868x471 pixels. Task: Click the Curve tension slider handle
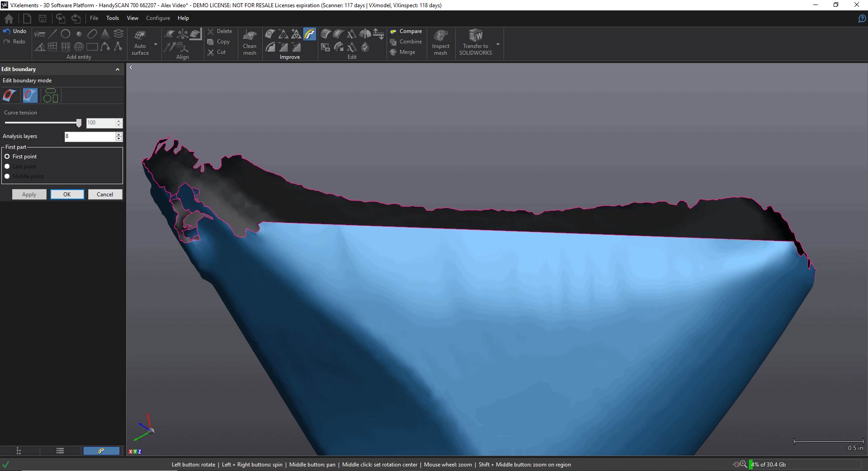point(79,123)
